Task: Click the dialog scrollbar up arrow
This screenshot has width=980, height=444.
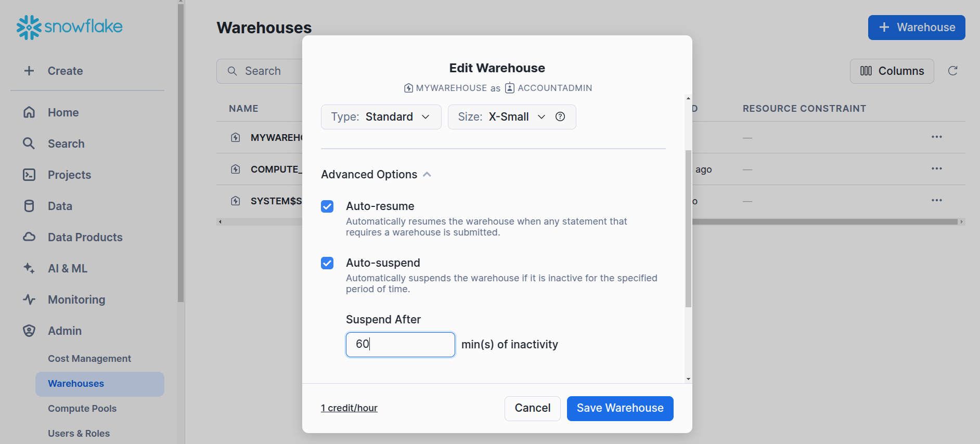Action: [688, 98]
